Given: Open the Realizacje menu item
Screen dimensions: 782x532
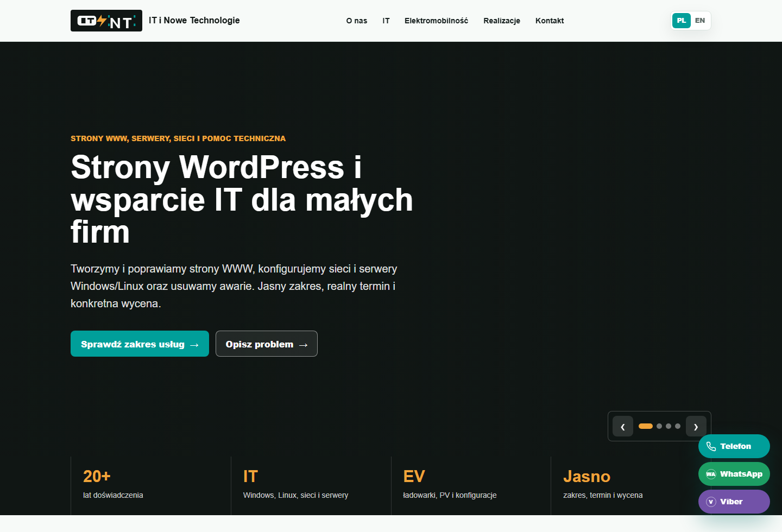Looking at the screenshot, I should coord(502,21).
